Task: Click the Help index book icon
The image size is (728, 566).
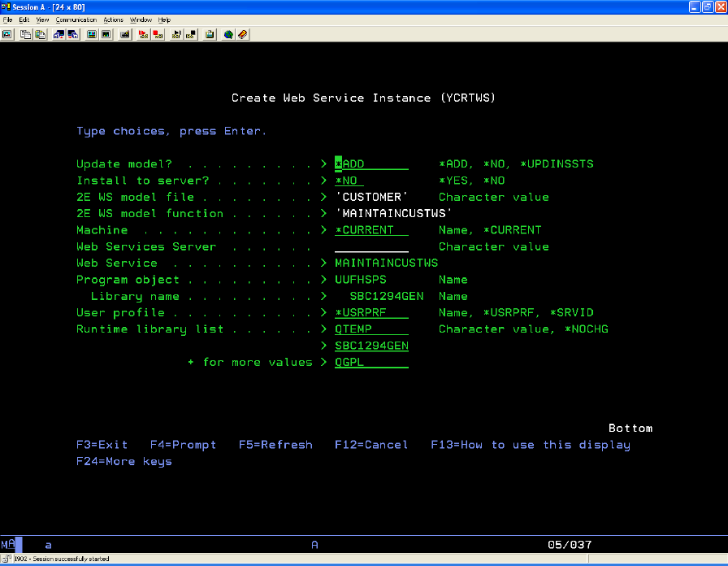Action: (243, 34)
